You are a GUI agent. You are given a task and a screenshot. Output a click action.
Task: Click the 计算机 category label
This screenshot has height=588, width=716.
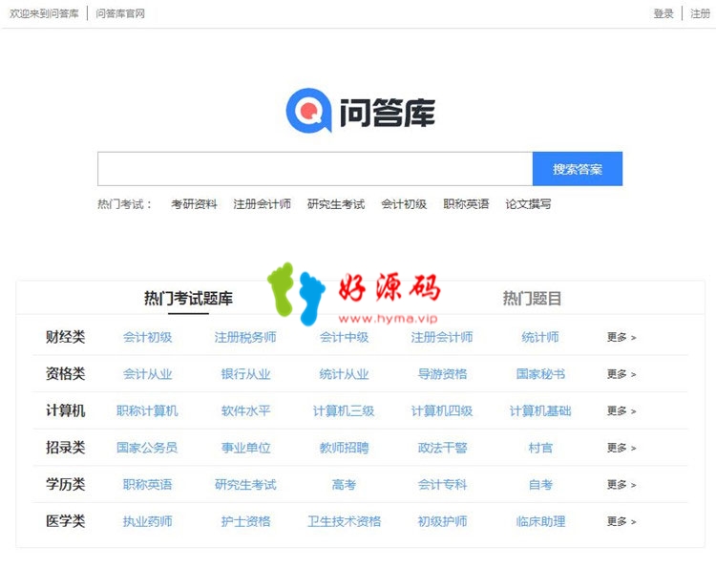point(65,410)
